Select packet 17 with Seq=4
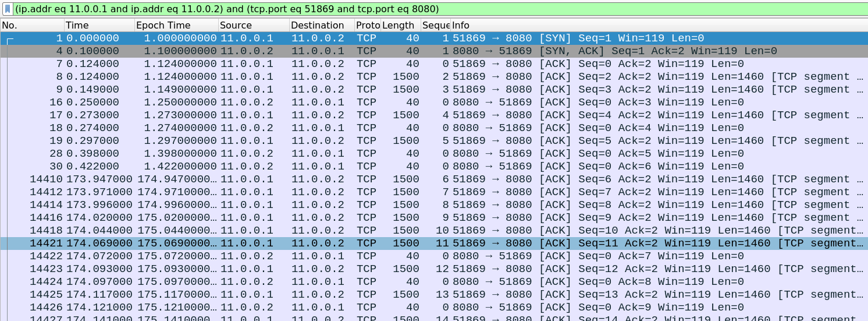 point(434,115)
